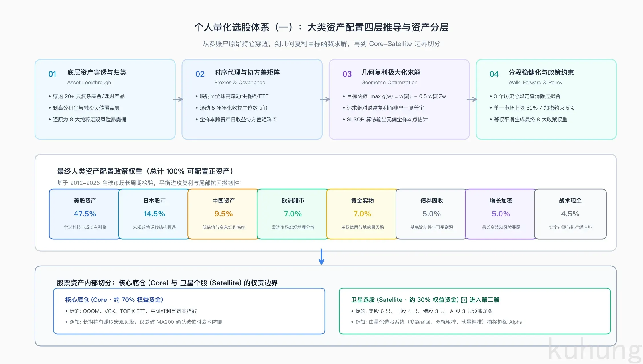
Task: Click step number 03 label
Action: click(x=347, y=74)
